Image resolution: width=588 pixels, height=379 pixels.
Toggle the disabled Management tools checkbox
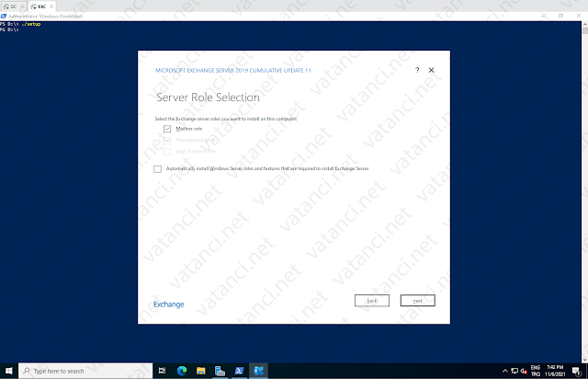pyautogui.click(x=167, y=140)
